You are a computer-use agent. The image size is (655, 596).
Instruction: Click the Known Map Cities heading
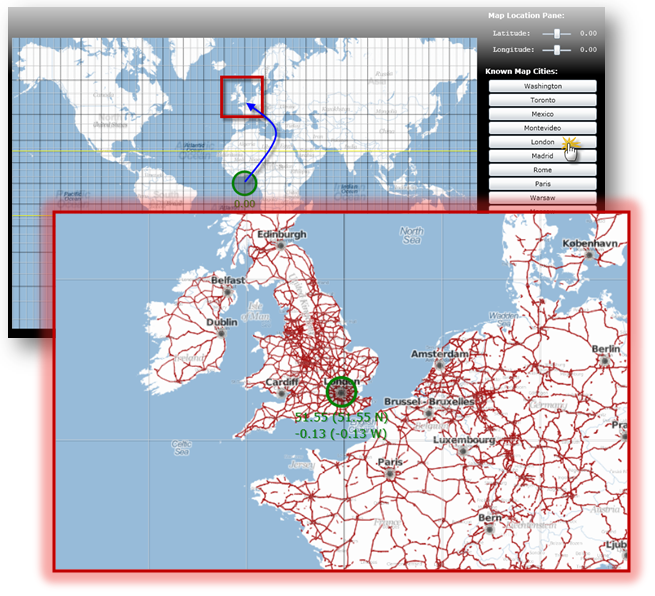521,71
